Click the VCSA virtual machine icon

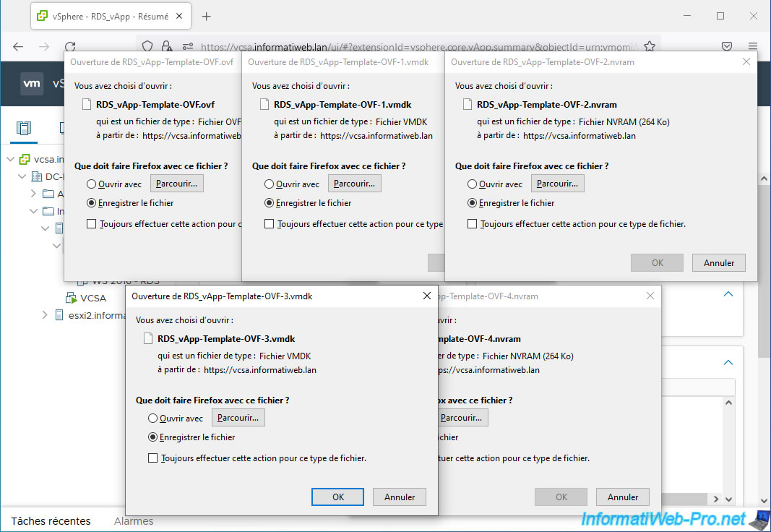tap(72, 298)
